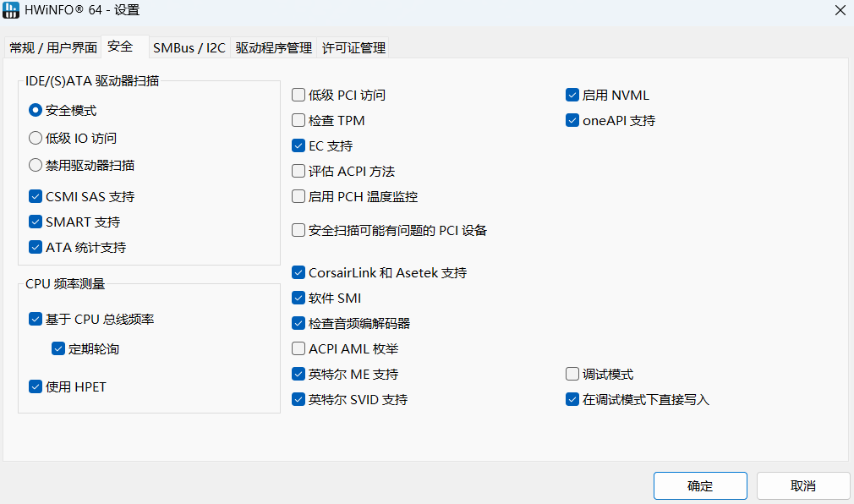The image size is (854, 504).
Task: Disable oneAPI 支持
Action: click(572, 120)
